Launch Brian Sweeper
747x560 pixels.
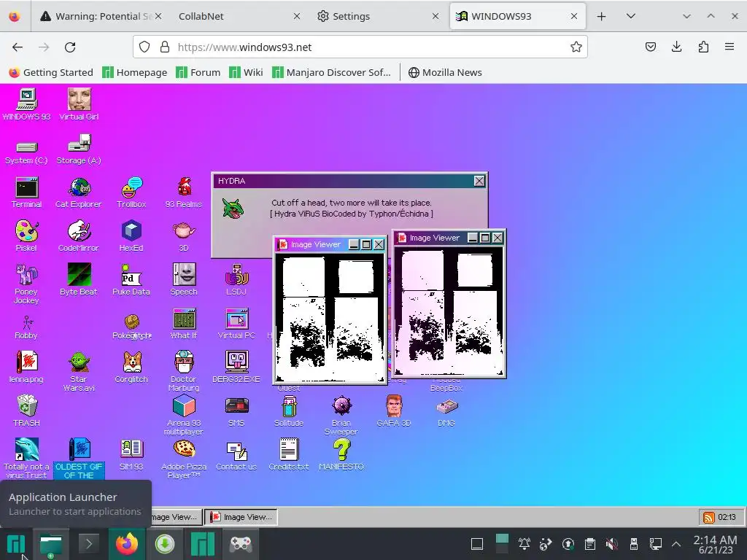tap(341, 415)
